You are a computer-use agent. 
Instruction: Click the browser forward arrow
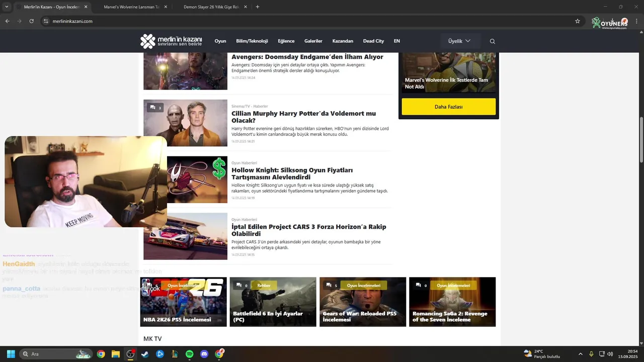[x=19, y=21]
